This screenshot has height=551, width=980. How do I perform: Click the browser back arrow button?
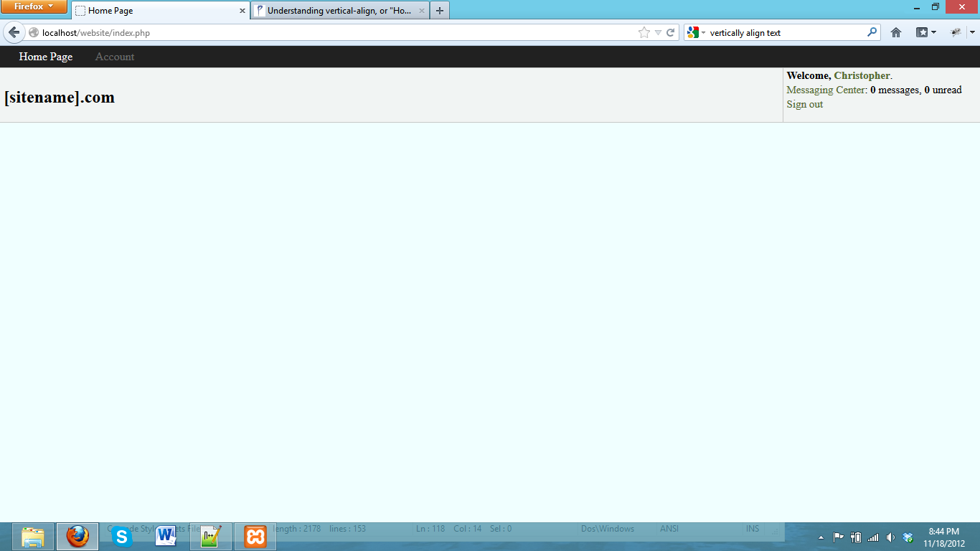click(x=14, y=32)
